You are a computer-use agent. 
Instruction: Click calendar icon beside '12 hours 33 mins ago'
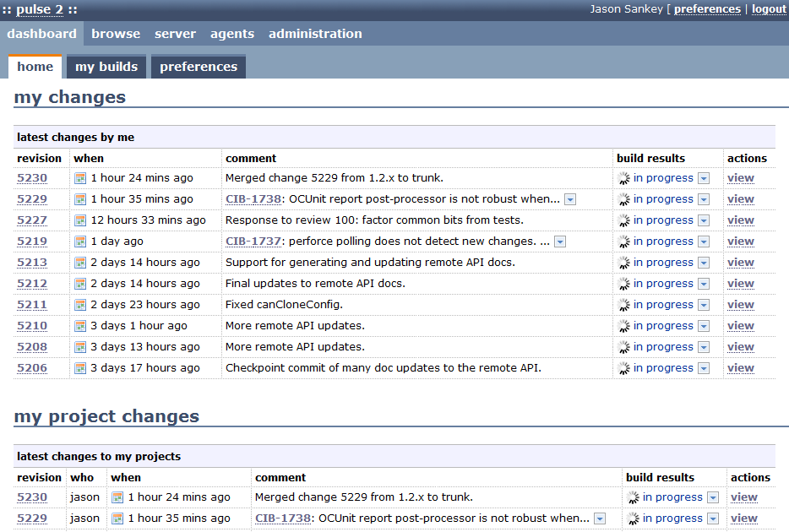[80, 220]
